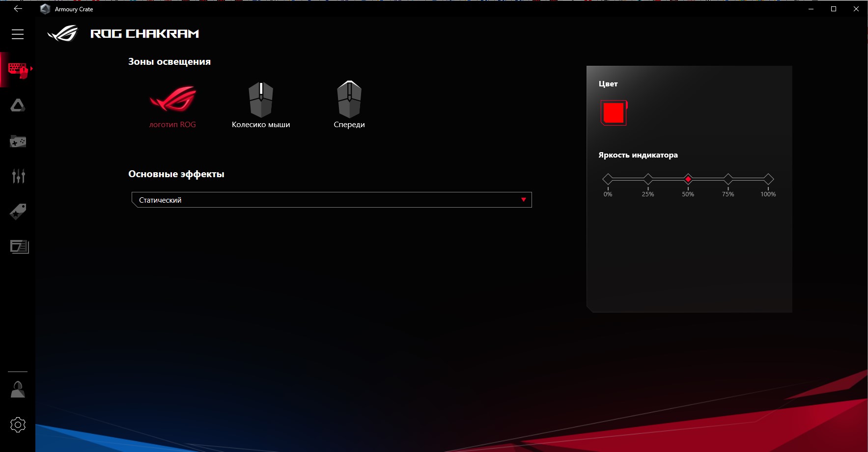Open the Device section with the keyboard and mouse icon
Screen dimensions: 868x452
pos(18,70)
